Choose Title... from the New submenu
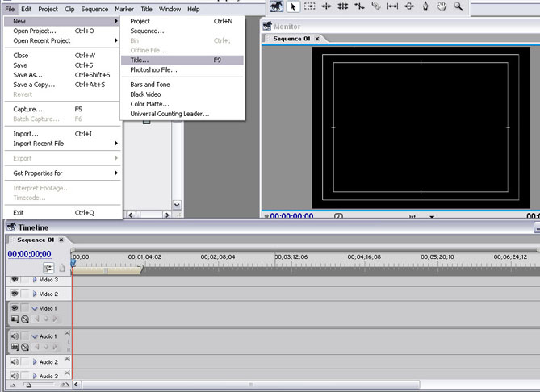540x392 pixels. [140, 60]
